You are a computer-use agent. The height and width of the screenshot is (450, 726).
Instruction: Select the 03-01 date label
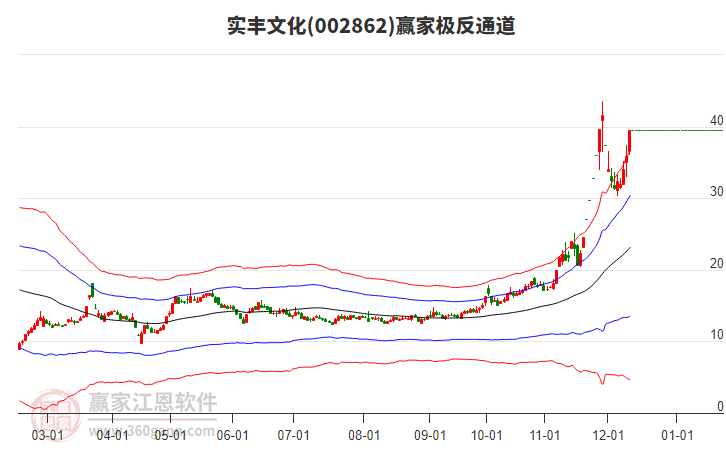point(48,436)
